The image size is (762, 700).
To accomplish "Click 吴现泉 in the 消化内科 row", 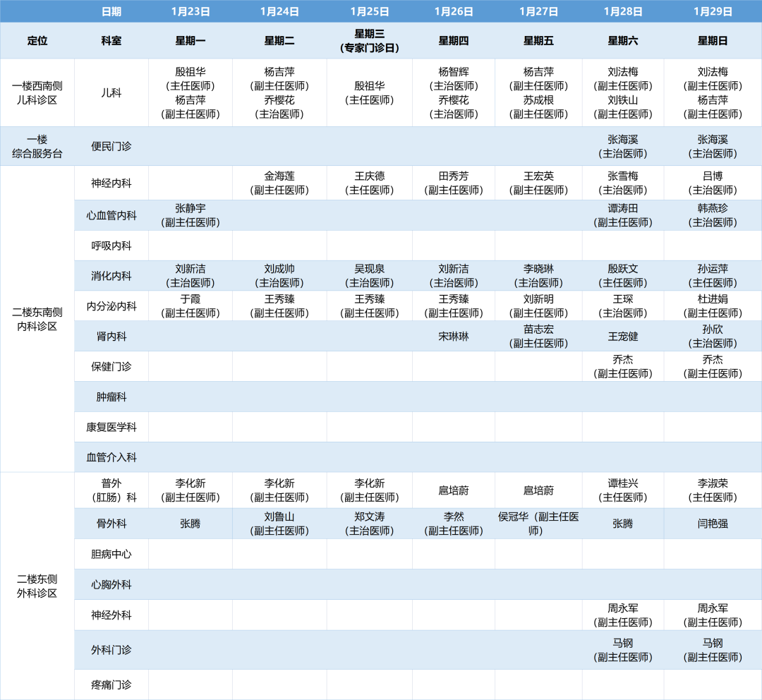I will pyautogui.click(x=369, y=269).
